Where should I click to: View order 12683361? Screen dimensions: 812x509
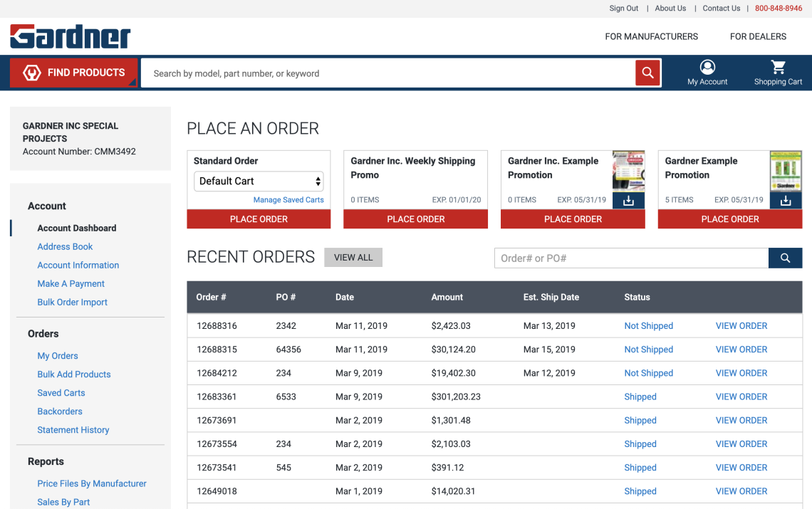point(741,397)
